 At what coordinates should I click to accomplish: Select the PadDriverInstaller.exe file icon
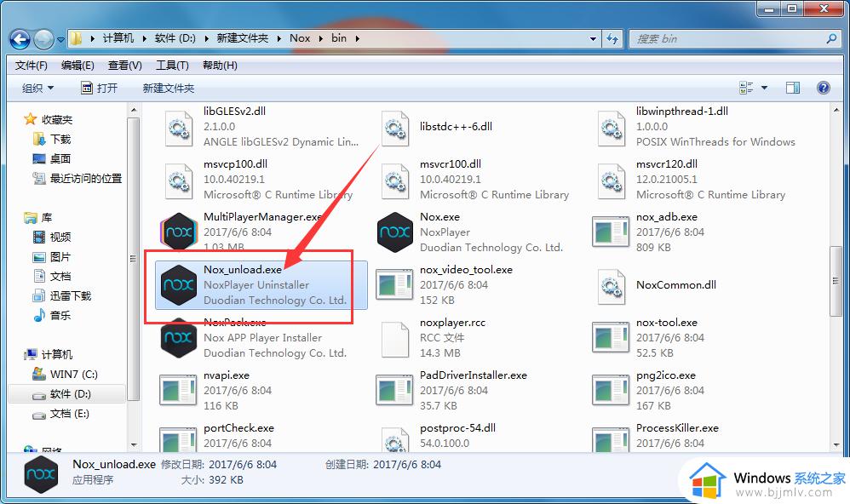395,390
